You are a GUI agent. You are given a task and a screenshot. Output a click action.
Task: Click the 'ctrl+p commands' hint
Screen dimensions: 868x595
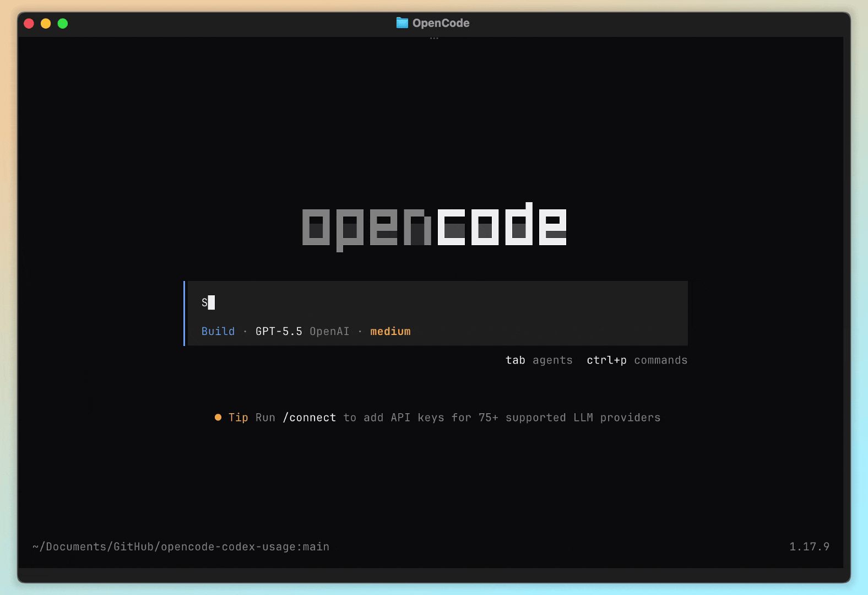click(637, 360)
